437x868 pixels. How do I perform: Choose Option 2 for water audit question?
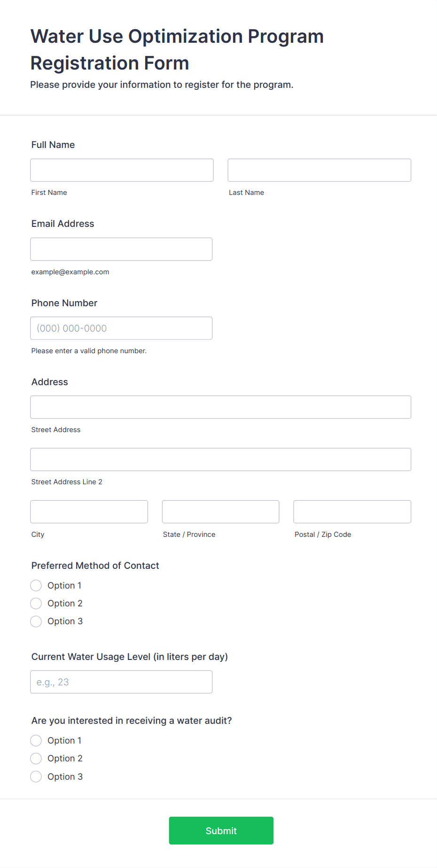(x=36, y=759)
